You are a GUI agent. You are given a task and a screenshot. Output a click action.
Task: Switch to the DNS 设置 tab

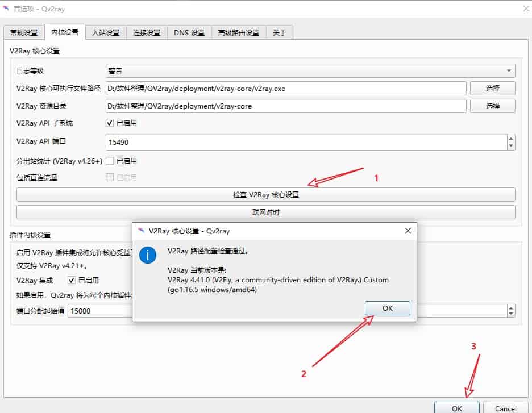[188, 32]
